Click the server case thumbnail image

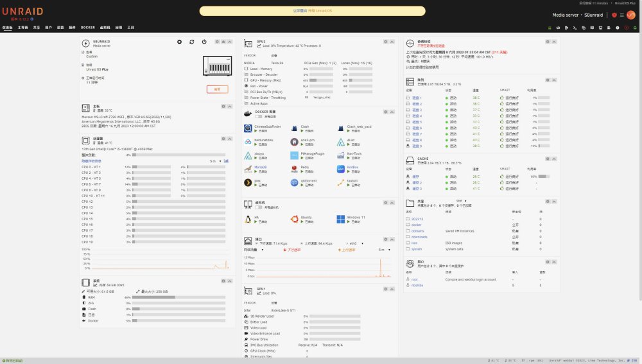click(x=218, y=65)
